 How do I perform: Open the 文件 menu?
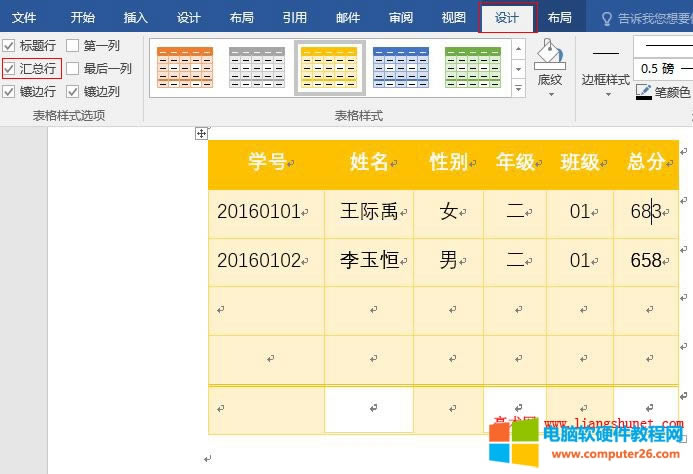tap(24, 18)
